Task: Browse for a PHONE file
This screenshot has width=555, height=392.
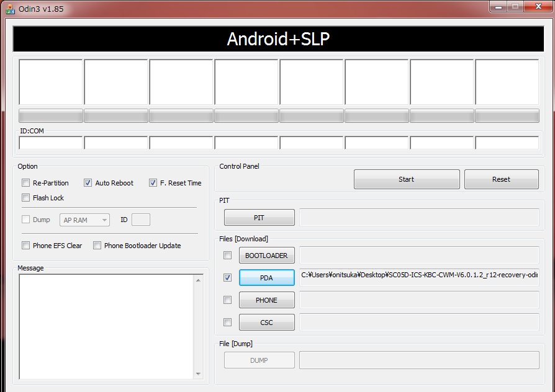Action: pyautogui.click(x=266, y=300)
